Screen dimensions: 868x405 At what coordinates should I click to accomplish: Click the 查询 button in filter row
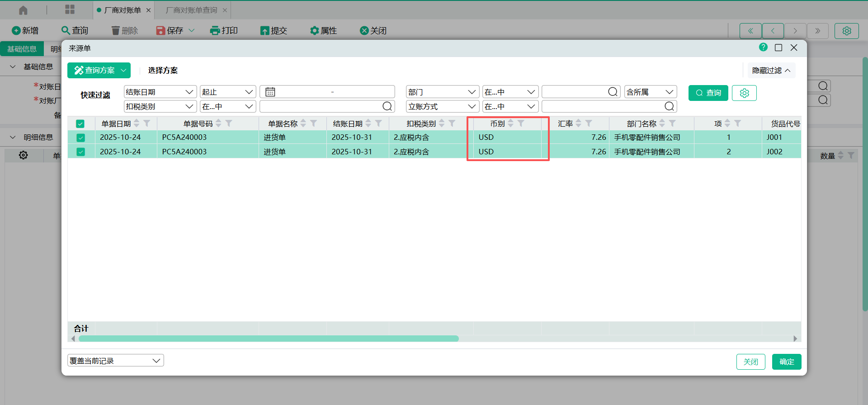pos(708,93)
